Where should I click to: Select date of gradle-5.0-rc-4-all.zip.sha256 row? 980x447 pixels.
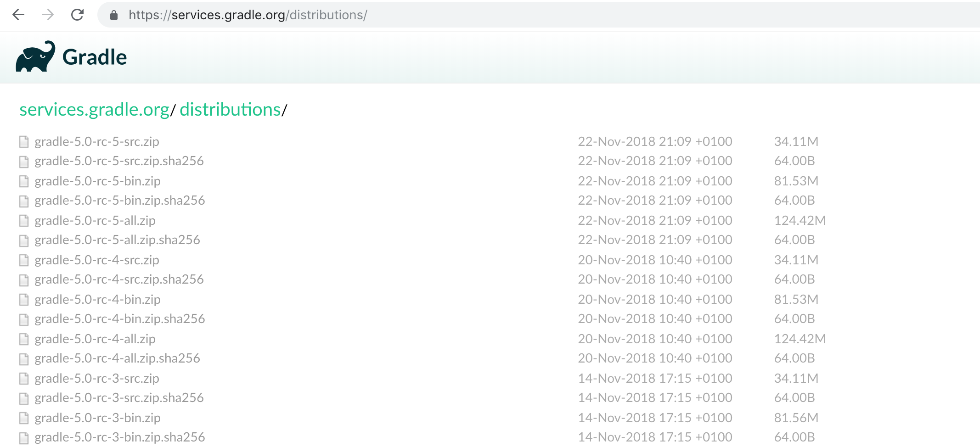[x=655, y=358]
